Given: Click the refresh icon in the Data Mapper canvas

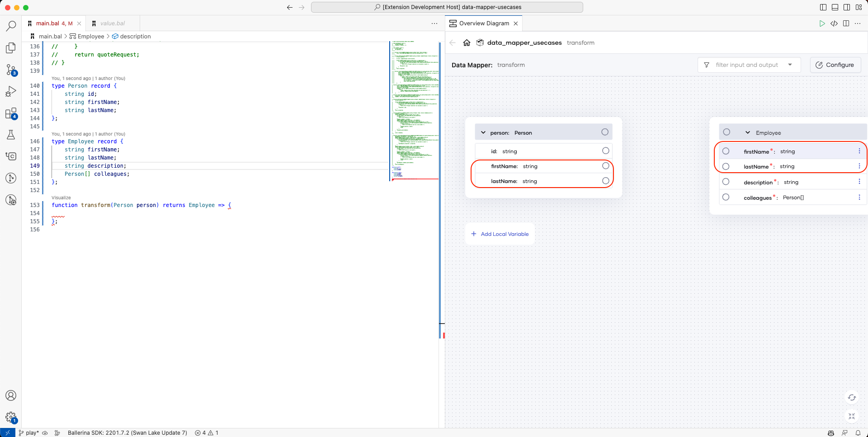Looking at the screenshot, I should (x=852, y=397).
